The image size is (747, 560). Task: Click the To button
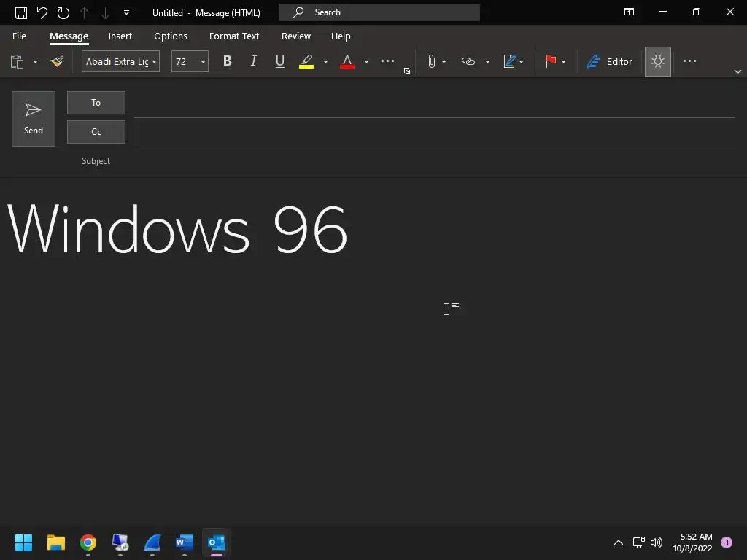tap(96, 103)
